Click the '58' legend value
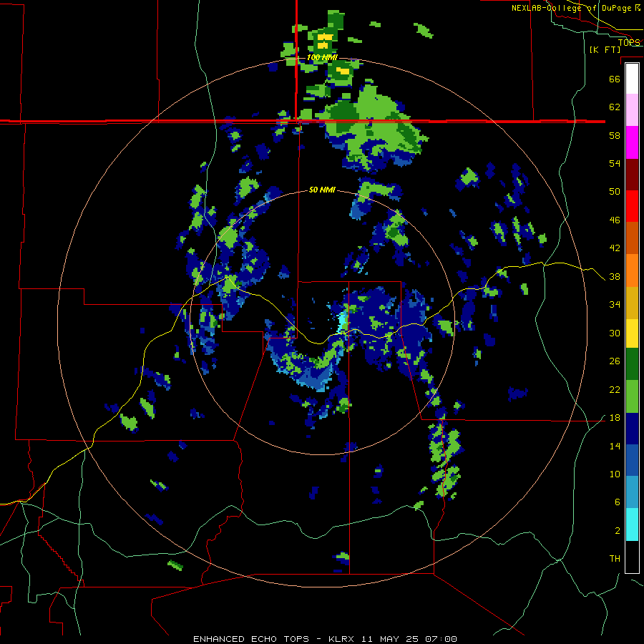Viewport: 644px width, 644px height. pyautogui.click(x=615, y=135)
